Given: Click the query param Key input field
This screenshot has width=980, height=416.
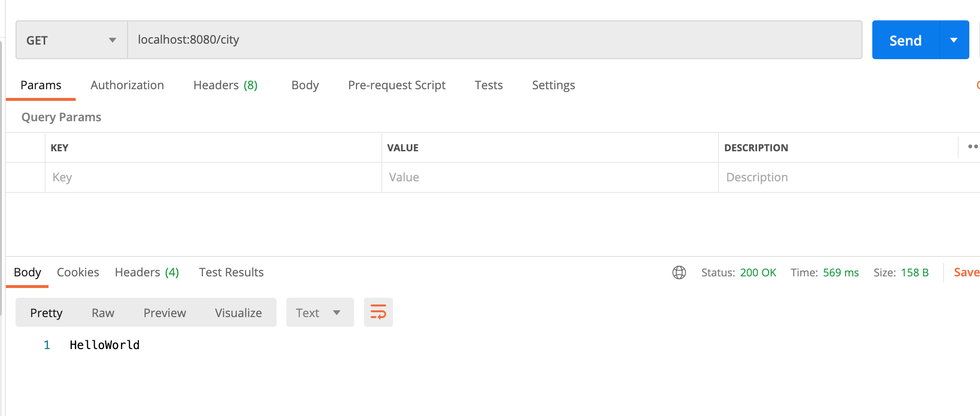Looking at the screenshot, I should point(213,177).
